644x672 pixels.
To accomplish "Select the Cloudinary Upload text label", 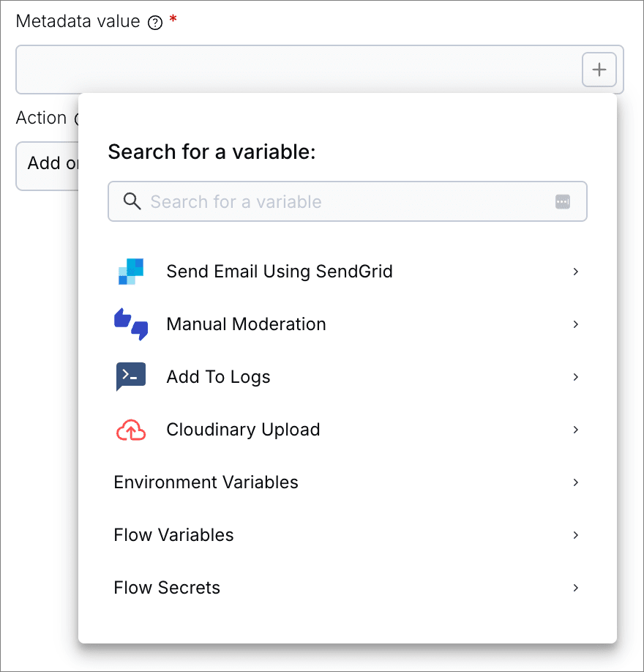I will point(243,430).
